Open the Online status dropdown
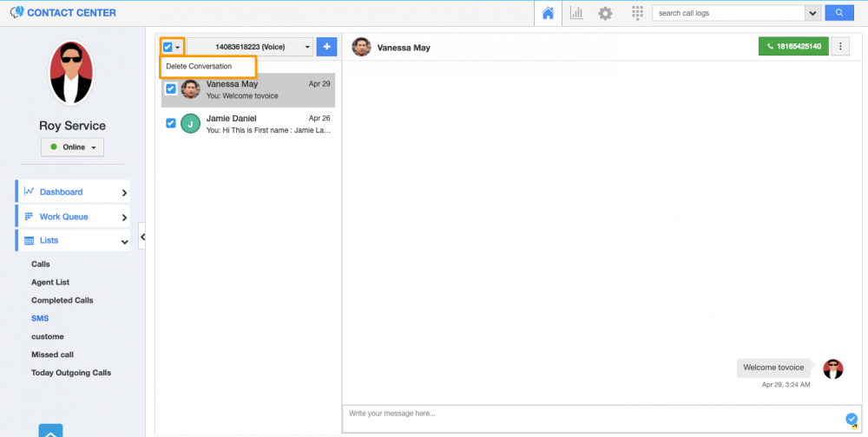The image size is (868, 437). [72, 147]
